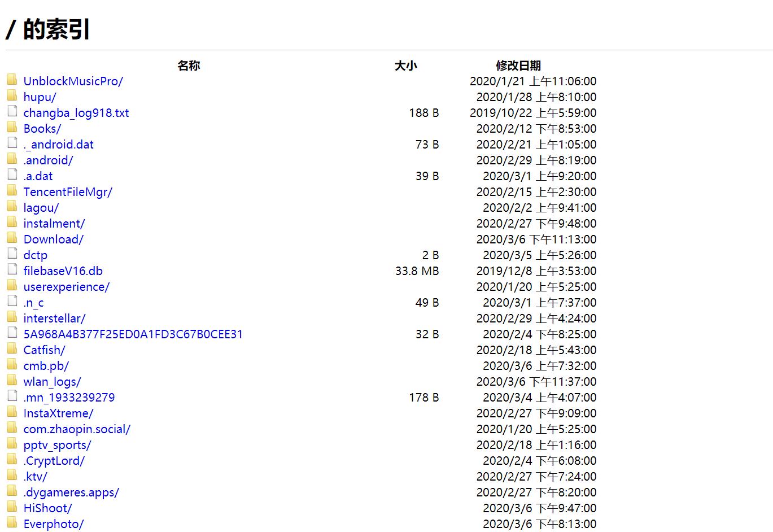Click folder icon beside com.zhaopin.social/
Viewport: 773px width, 532px height.
(x=12, y=427)
